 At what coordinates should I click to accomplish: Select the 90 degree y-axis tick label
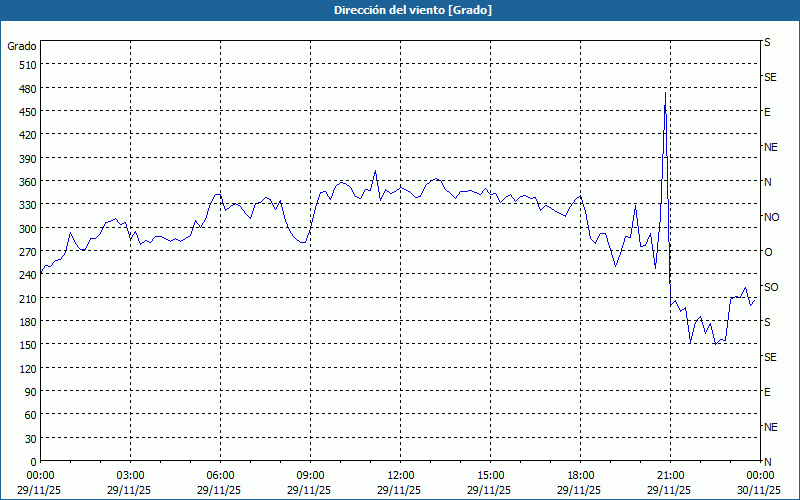click(29, 392)
